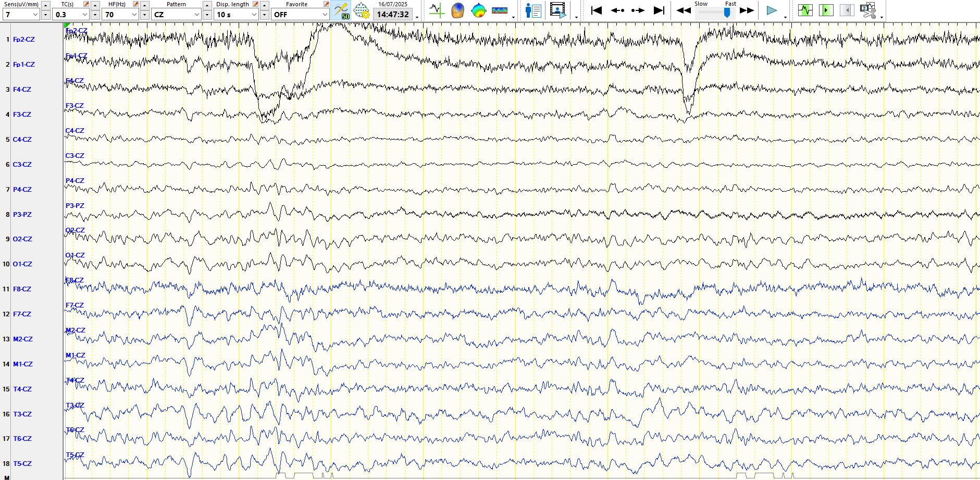Jump to the end of the recording
Screen dimensions: 980x480
tap(659, 10)
